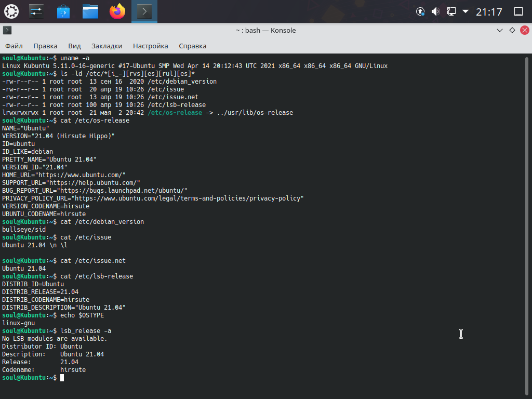Image resolution: width=532 pixels, height=399 pixels.
Task: Click the empty prompt at the terminal cursor
Action: [62, 378]
